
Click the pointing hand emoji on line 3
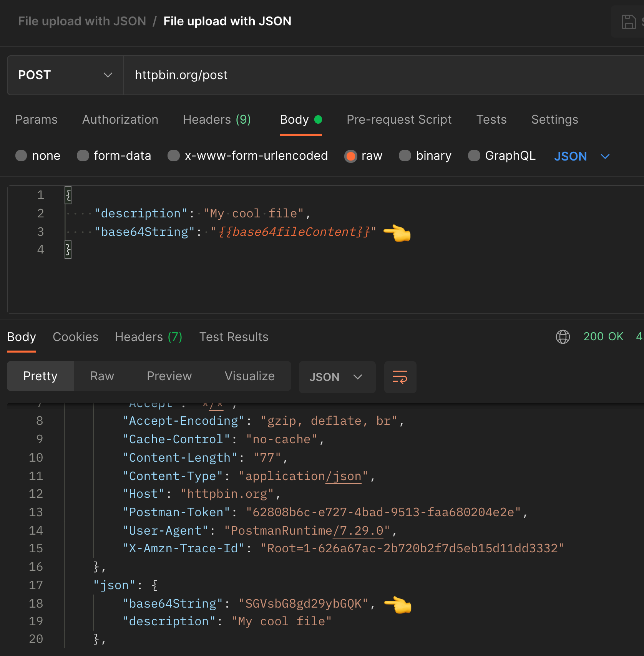pos(397,233)
